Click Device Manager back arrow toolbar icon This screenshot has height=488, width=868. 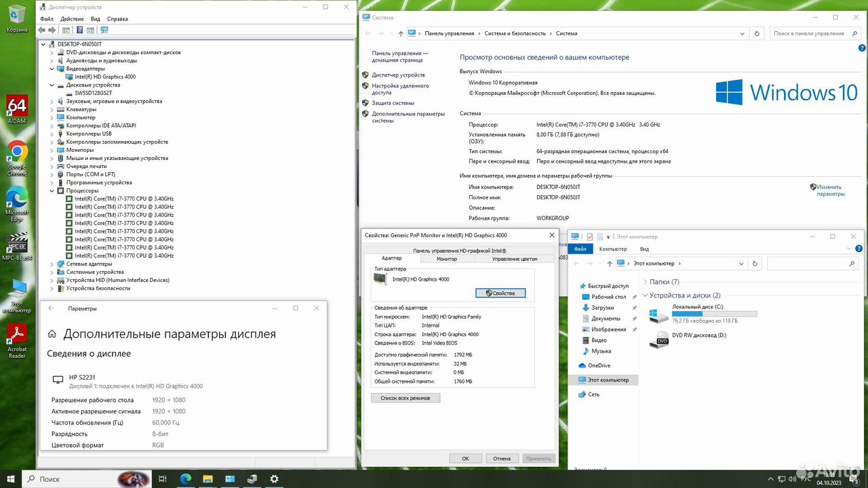pyautogui.click(x=42, y=30)
